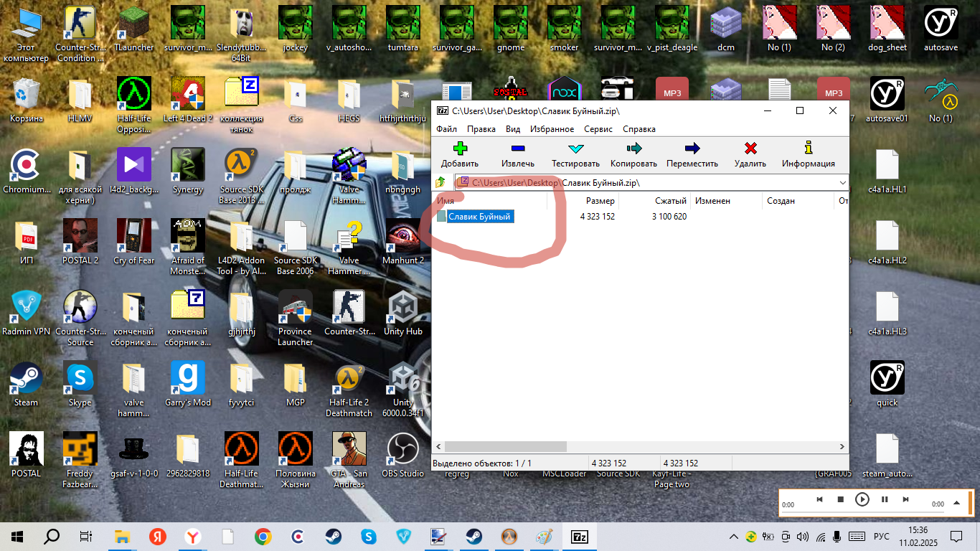Image resolution: width=980 pixels, height=551 pixels.
Task: Sort by the Размер column header
Action: pyautogui.click(x=583, y=201)
